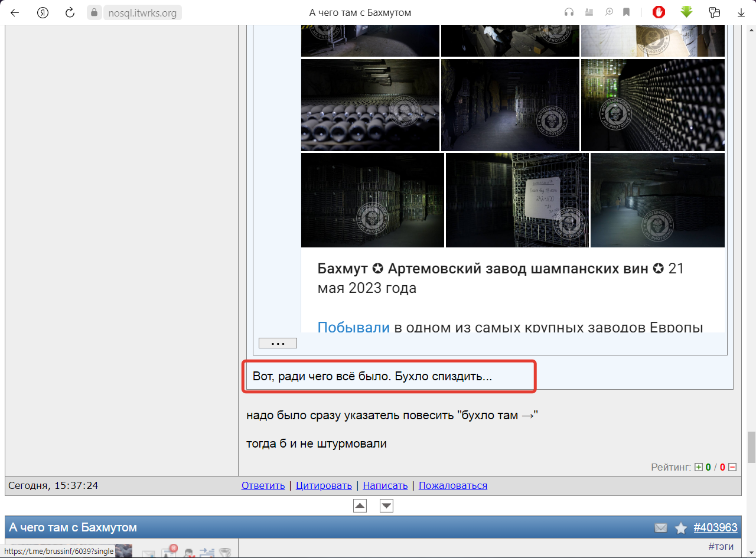Click the headphones read-aloud icon
The image size is (756, 558).
(x=569, y=12)
